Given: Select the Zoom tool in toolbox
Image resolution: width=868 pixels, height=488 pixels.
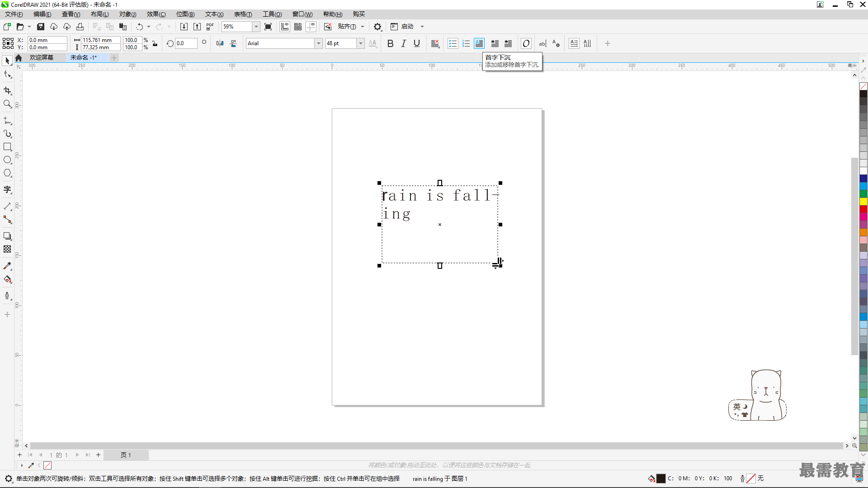Looking at the screenshot, I should tap(7, 104).
